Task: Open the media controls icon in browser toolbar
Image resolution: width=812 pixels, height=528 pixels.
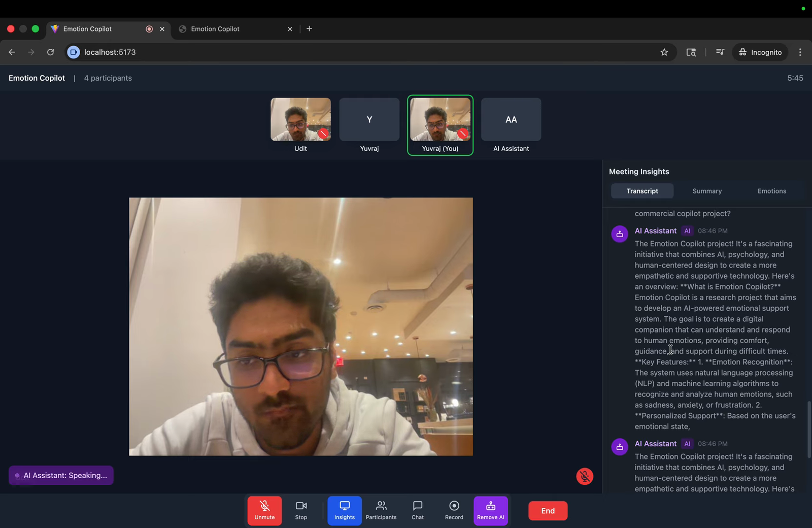Action: tap(720, 52)
